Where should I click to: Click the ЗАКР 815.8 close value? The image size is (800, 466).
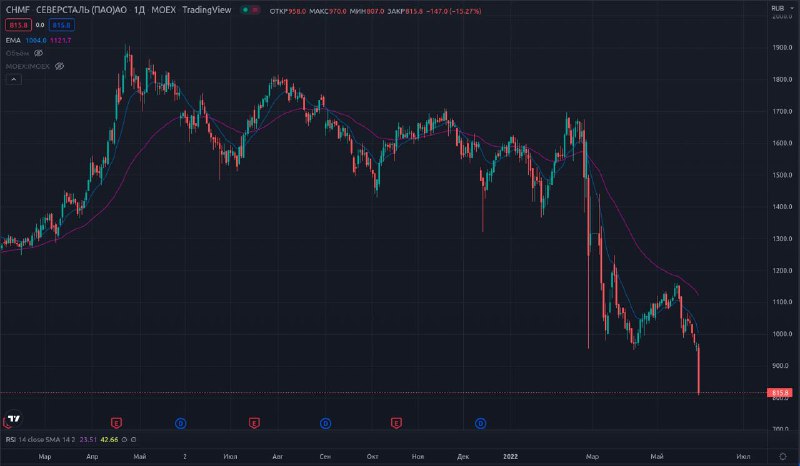[x=405, y=11]
